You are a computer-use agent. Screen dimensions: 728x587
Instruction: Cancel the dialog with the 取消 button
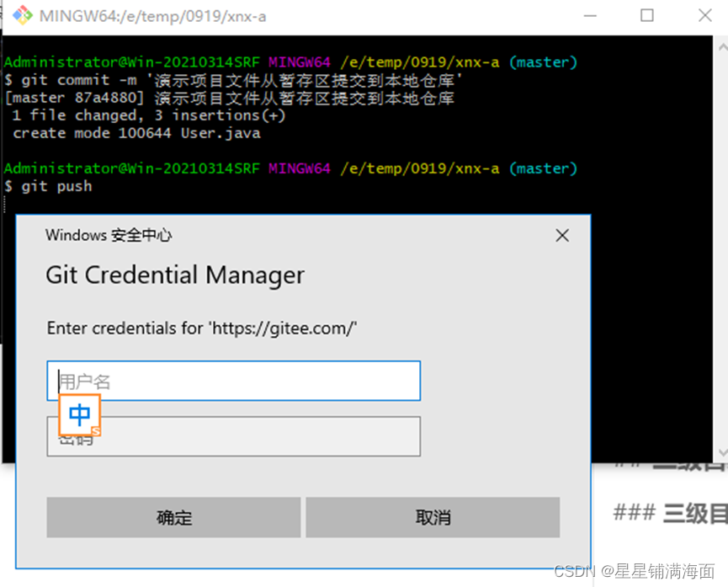(x=433, y=517)
